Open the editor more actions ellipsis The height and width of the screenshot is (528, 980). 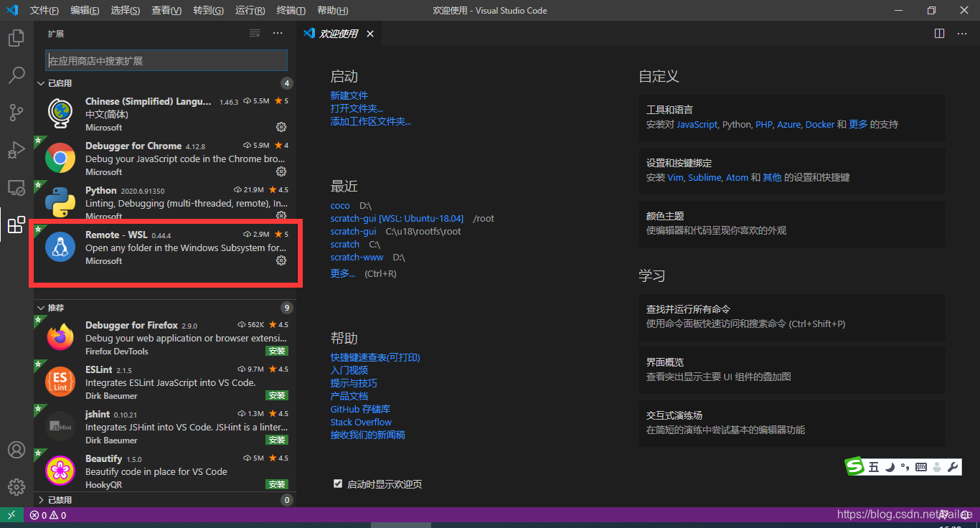[x=962, y=33]
